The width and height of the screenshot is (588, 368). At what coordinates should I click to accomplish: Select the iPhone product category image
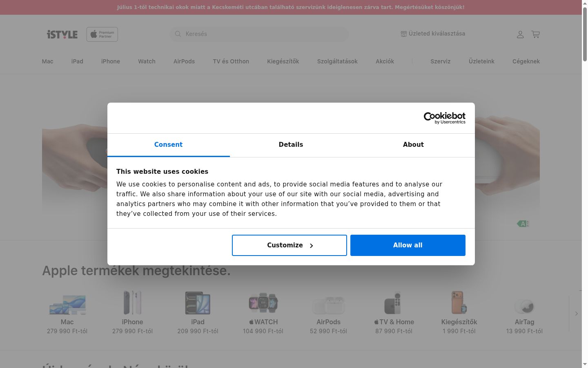point(132,303)
